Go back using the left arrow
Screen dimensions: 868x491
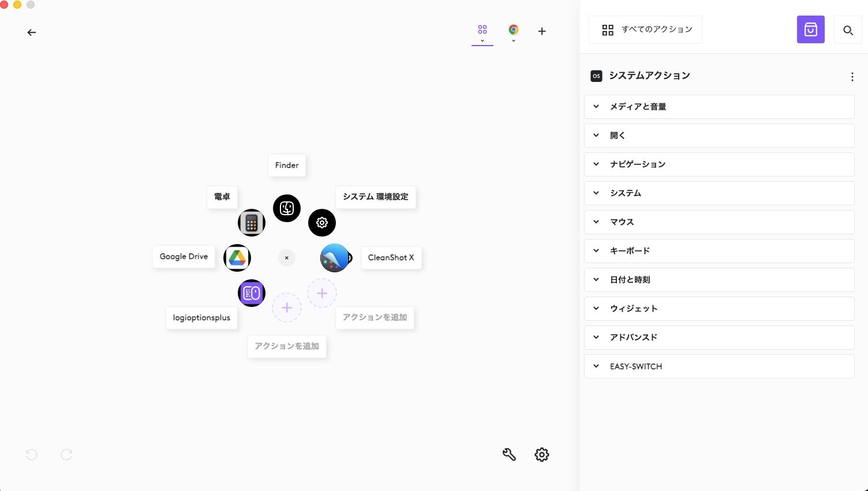click(32, 32)
